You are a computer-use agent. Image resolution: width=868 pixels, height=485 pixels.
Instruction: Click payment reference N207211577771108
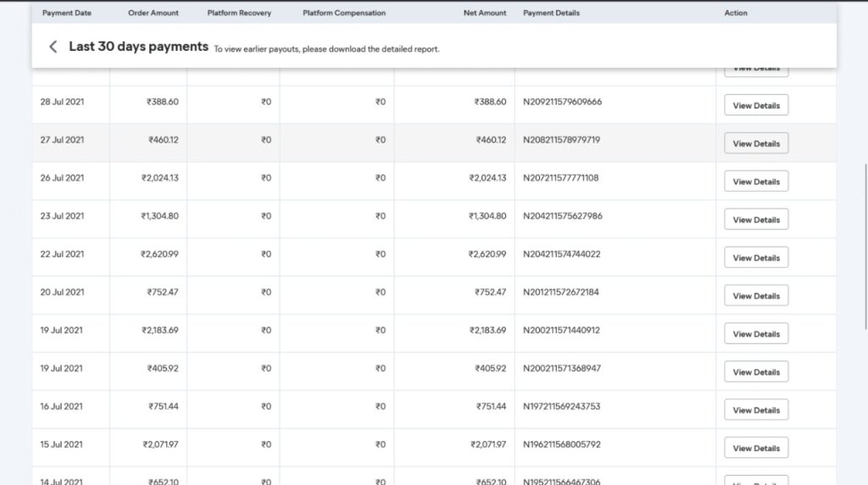tap(560, 178)
